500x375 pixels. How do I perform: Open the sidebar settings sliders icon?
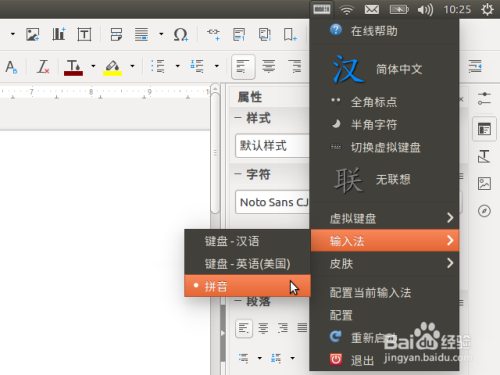pyautogui.click(x=484, y=99)
